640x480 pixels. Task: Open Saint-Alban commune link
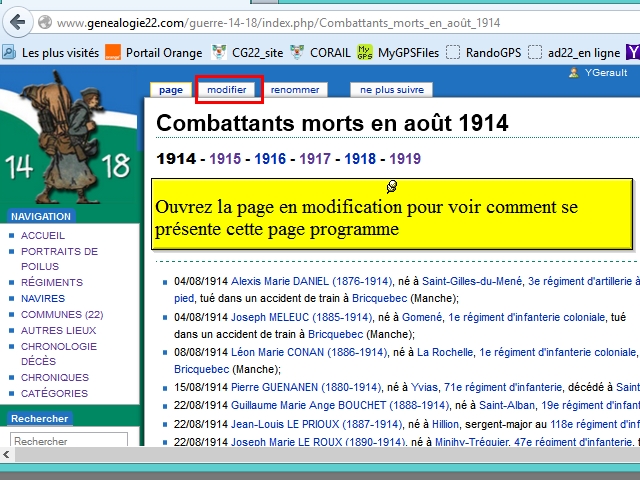click(507, 405)
